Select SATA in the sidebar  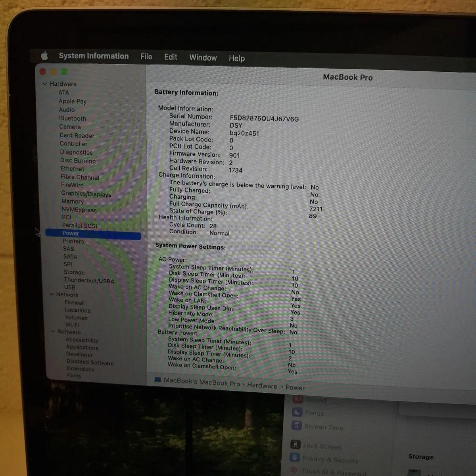(x=70, y=257)
